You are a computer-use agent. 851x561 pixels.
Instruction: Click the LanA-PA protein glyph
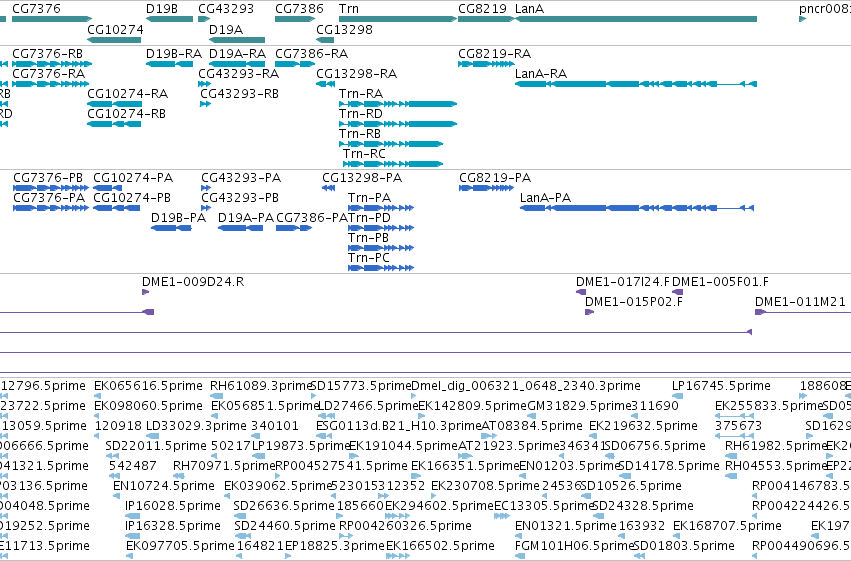tap(637, 208)
